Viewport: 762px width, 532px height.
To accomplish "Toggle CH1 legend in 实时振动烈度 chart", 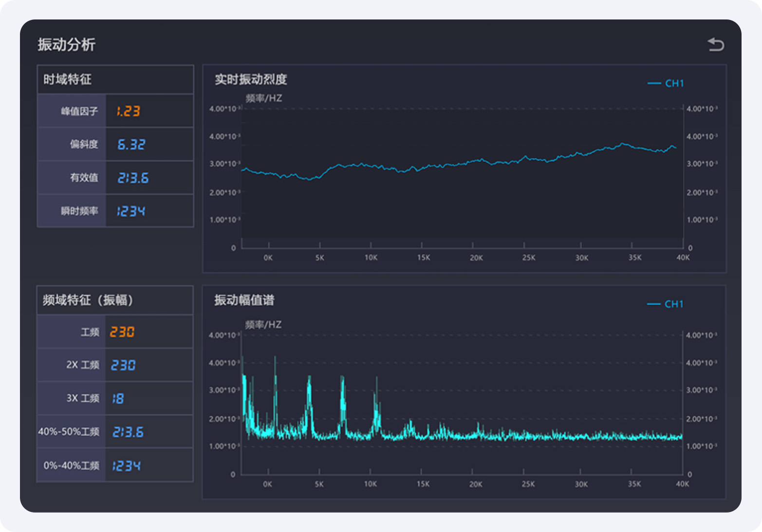I will coord(666,83).
